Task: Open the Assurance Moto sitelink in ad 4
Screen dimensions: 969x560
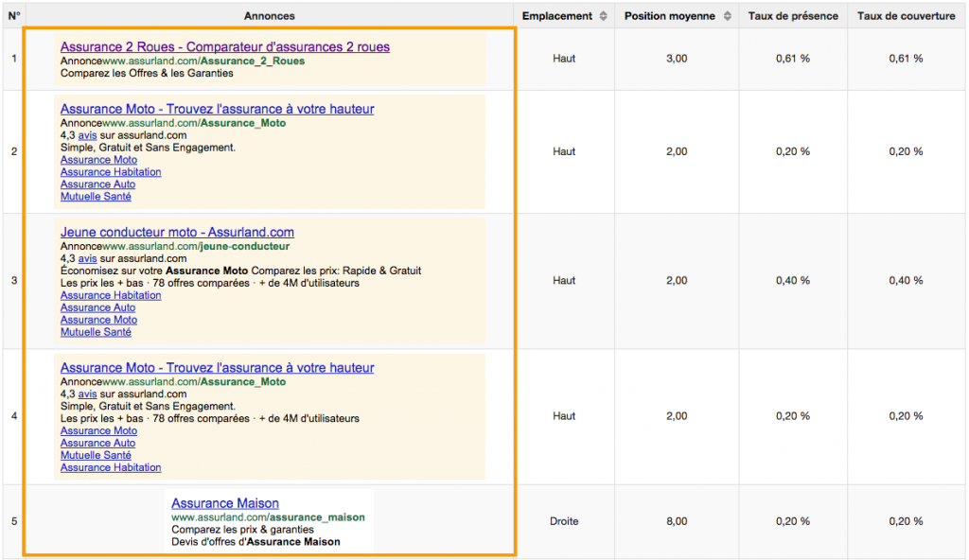Action: click(98, 430)
